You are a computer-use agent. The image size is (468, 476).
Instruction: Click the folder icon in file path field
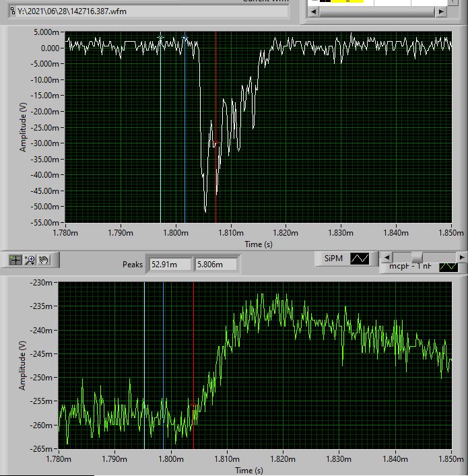tap(11, 11)
